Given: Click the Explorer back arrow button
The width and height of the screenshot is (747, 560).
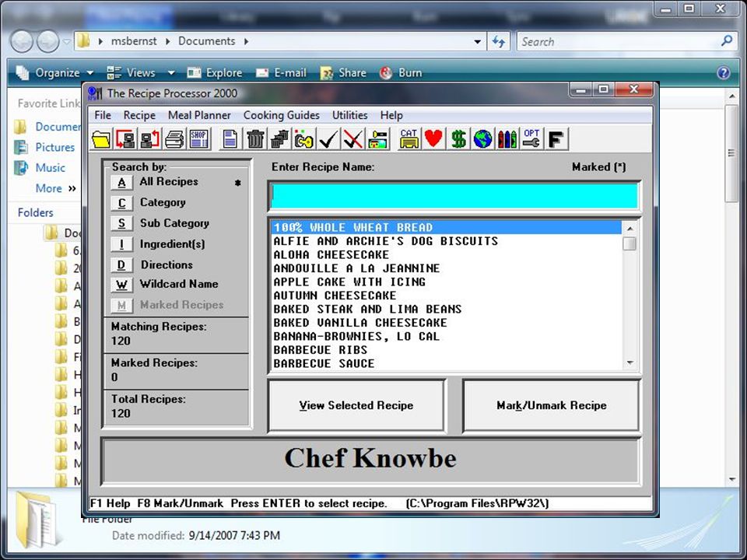Looking at the screenshot, I should [x=22, y=41].
